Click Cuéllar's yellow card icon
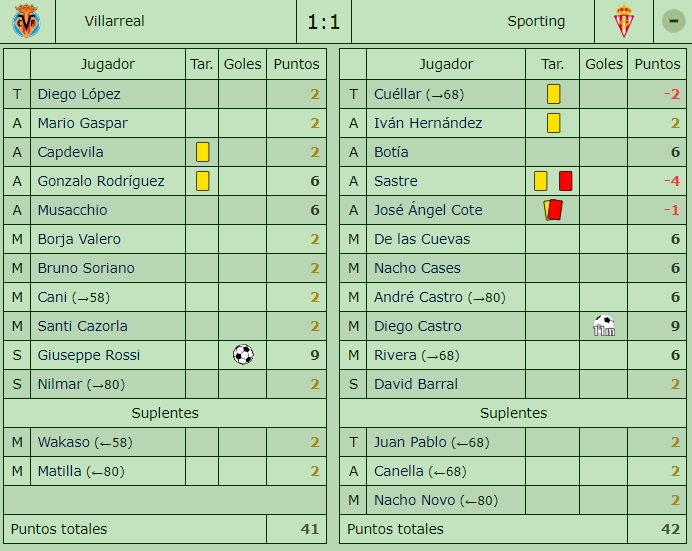The image size is (692, 551). [x=553, y=94]
